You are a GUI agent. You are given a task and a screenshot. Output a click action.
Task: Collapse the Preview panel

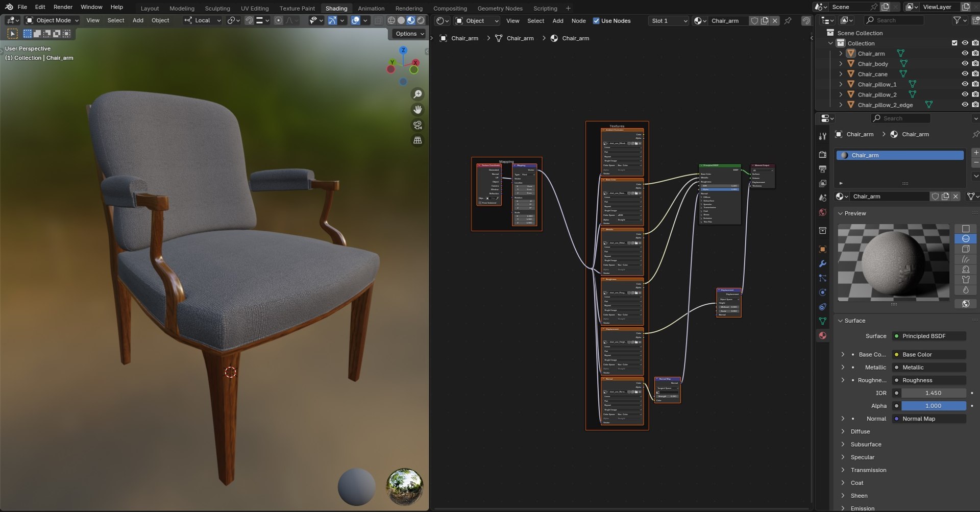click(x=854, y=213)
